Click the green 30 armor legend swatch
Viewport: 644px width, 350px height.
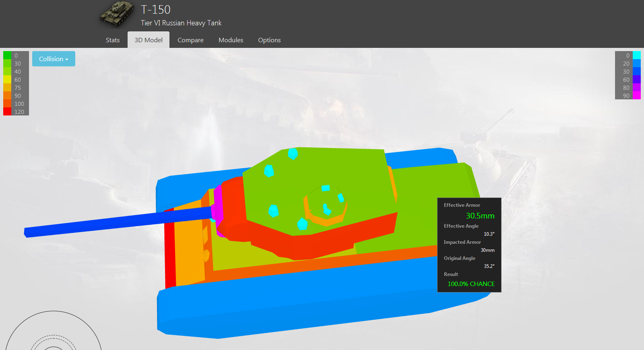click(7, 63)
